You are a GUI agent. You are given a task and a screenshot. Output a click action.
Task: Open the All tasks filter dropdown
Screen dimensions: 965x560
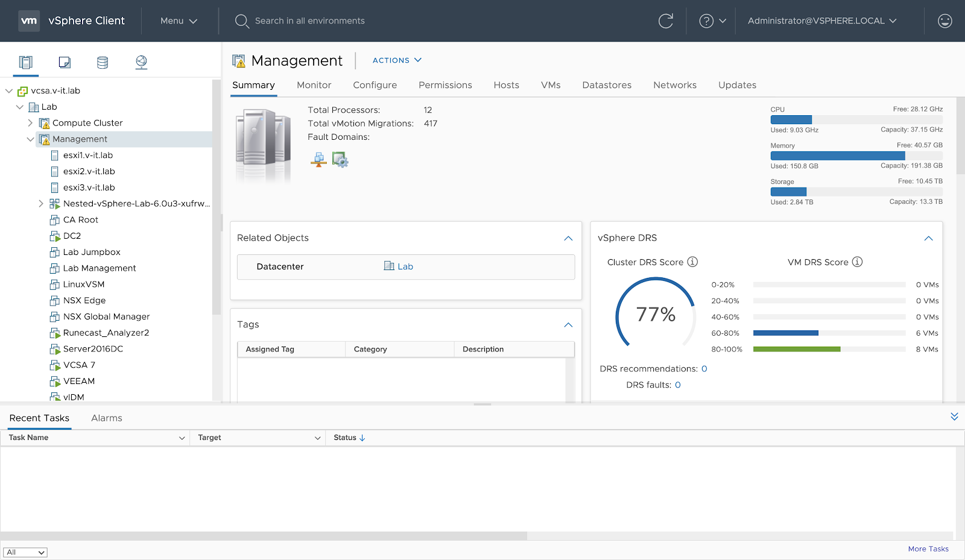pyautogui.click(x=25, y=552)
